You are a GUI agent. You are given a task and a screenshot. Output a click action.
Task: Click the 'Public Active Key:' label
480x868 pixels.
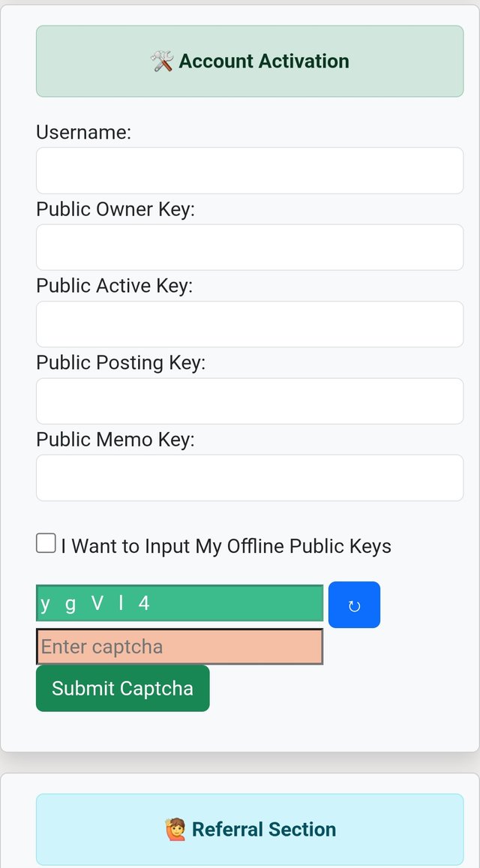pos(115,286)
